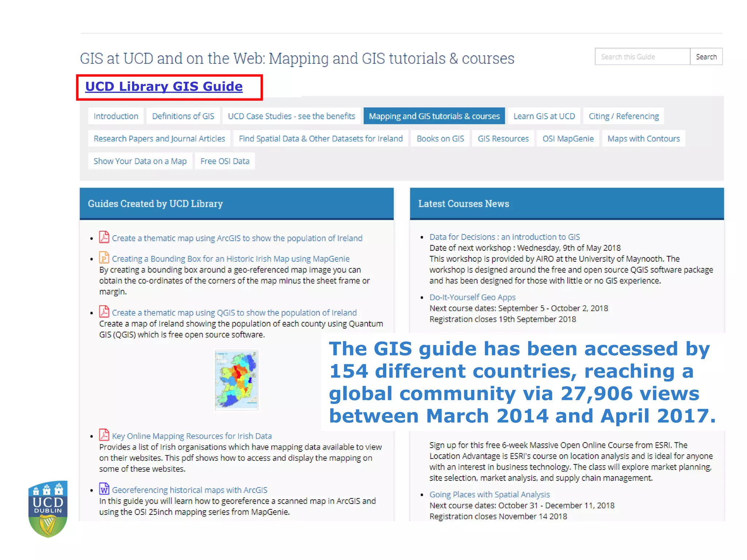
Task: Open Georeferencing historical maps with ArcGIS link
Action: point(190,490)
